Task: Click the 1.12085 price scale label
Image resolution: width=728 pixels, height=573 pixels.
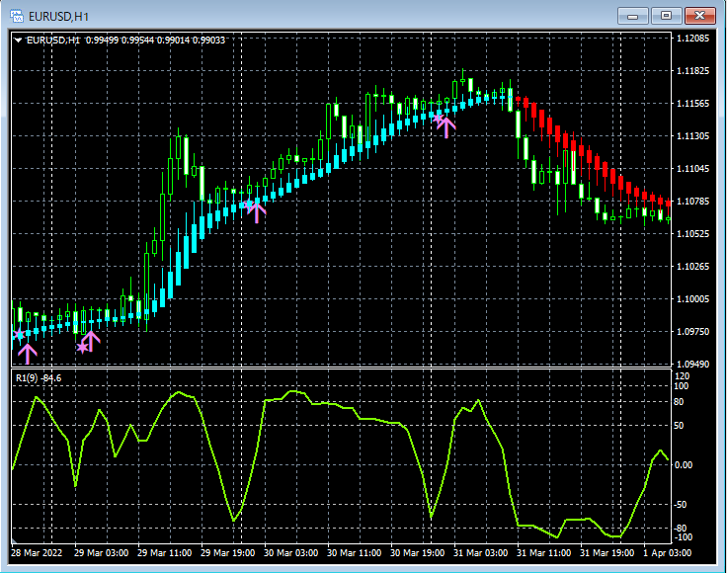Action: tap(692, 39)
